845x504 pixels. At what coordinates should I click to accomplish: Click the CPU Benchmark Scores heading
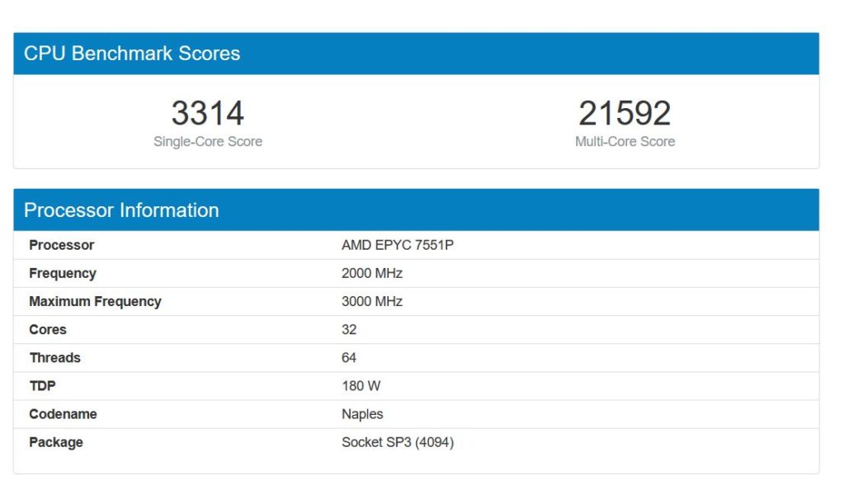[x=132, y=54]
